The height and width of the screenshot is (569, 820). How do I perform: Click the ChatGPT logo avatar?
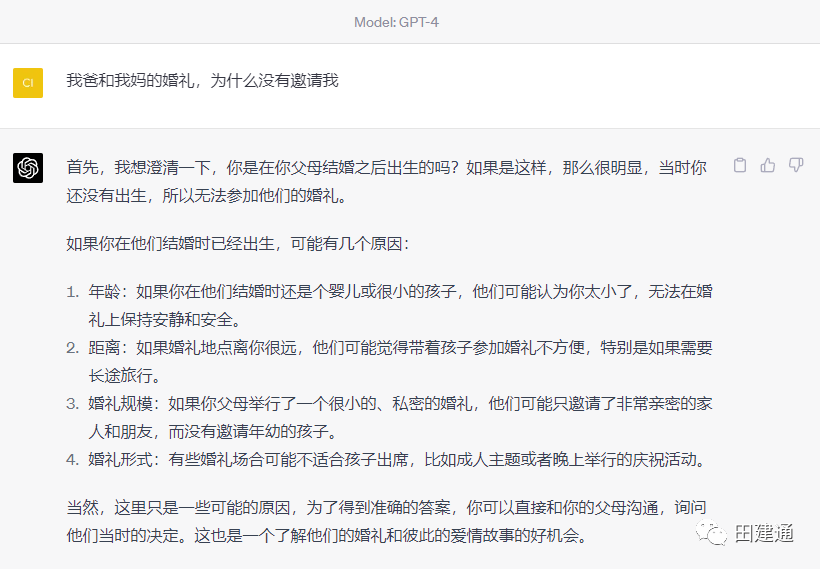[28, 168]
